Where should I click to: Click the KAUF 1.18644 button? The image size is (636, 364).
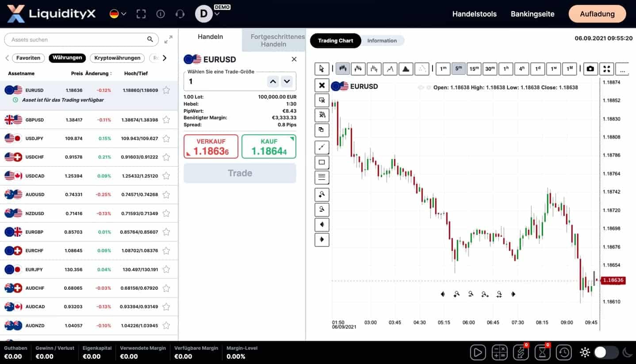point(269,147)
